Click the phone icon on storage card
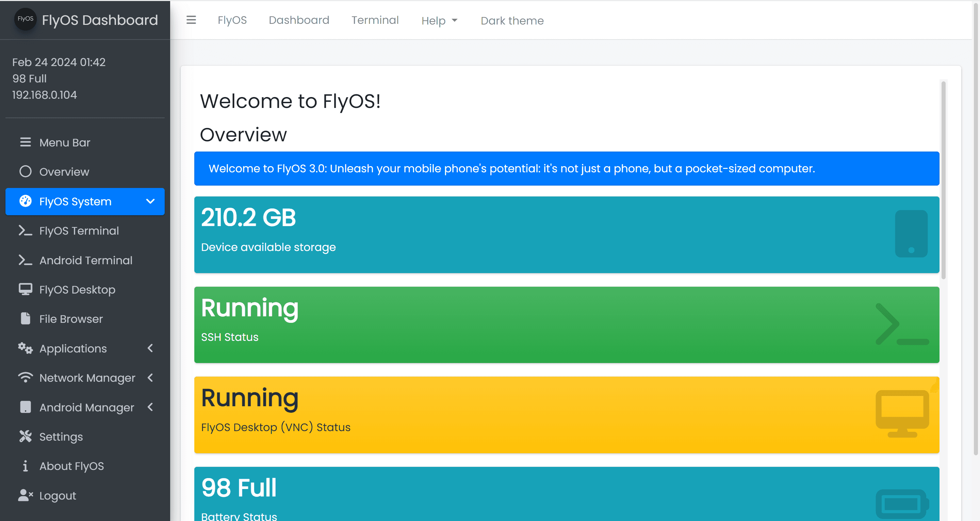 pyautogui.click(x=911, y=234)
